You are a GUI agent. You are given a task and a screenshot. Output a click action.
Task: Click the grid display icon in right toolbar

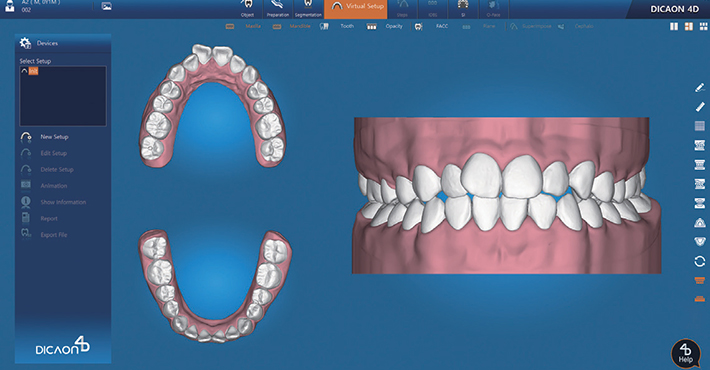tap(700, 126)
